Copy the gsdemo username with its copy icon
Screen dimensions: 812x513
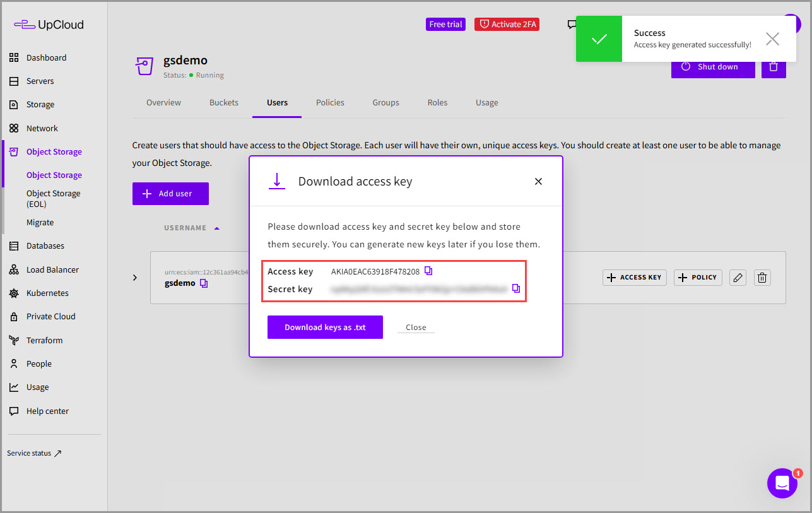tap(204, 283)
